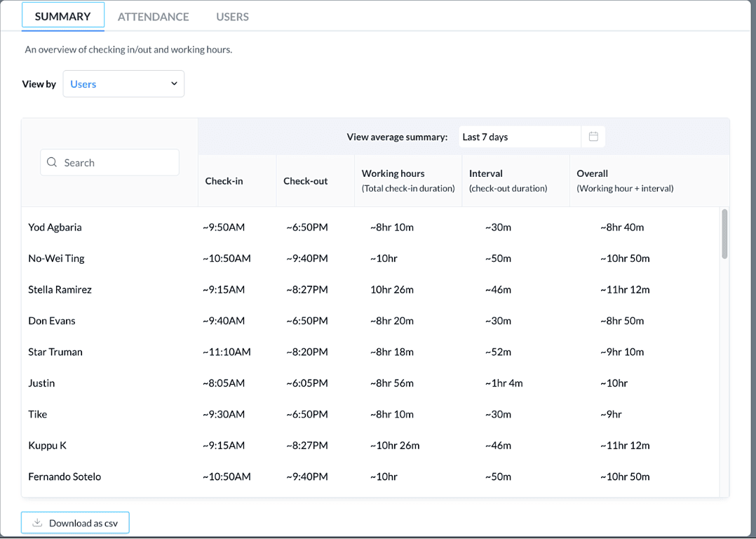Image resolution: width=756 pixels, height=539 pixels.
Task: Select the Summary tab
Action: click(x=63, y=16)
